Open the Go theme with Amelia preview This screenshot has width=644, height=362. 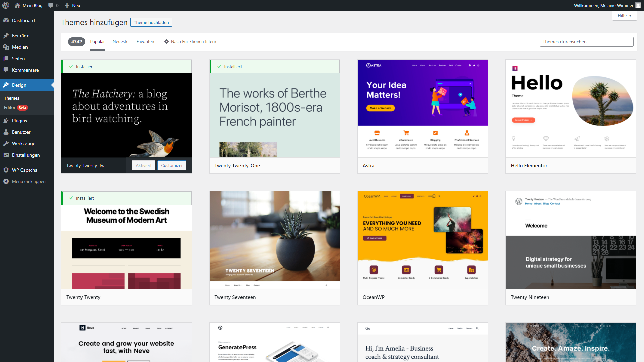tap(422, 343)
